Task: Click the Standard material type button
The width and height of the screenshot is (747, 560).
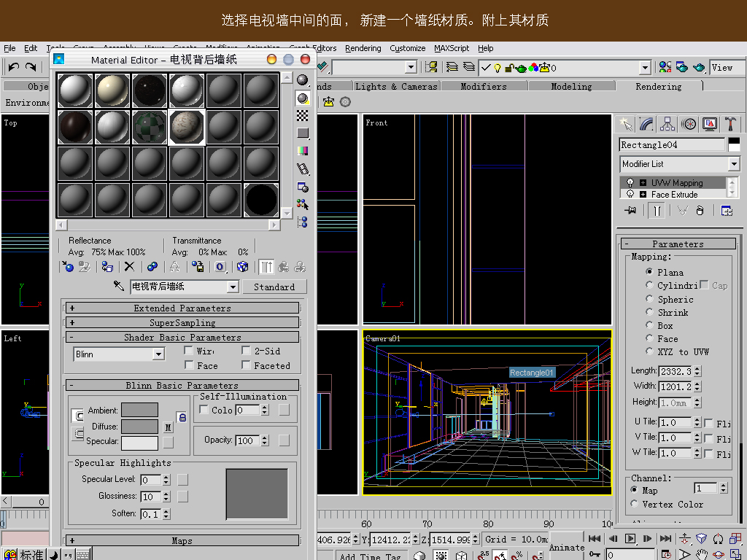Action: point(274,287)
